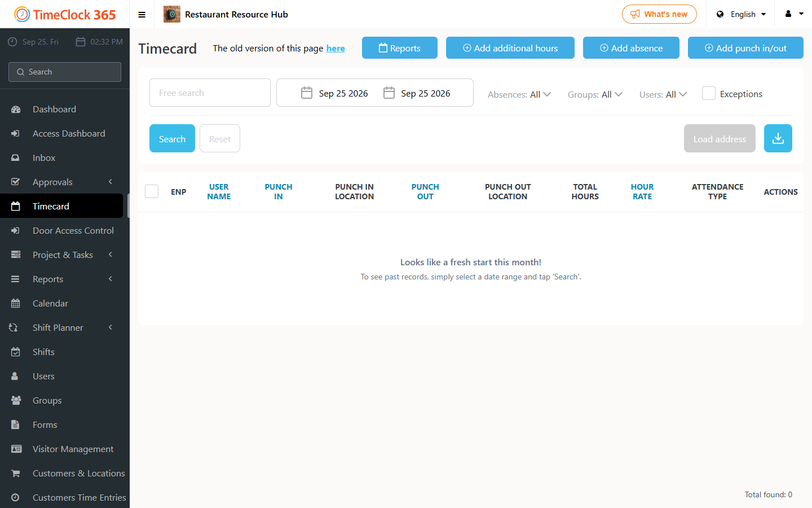
Task: Click the Reset button
Action: click(220, 138)
